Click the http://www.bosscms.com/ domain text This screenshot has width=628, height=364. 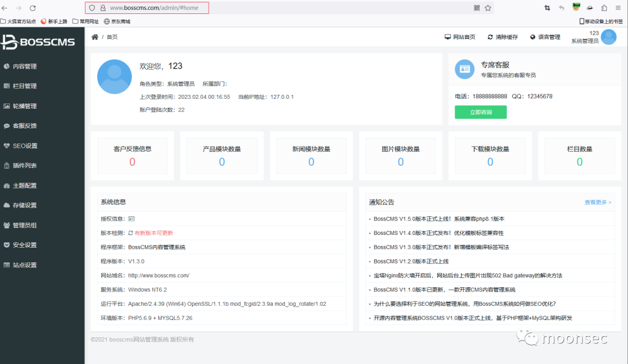pos(159,276)
